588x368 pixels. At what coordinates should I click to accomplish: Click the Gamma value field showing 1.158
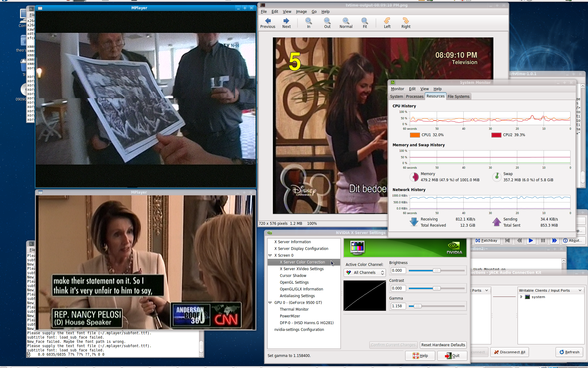(x=398, y=306)
